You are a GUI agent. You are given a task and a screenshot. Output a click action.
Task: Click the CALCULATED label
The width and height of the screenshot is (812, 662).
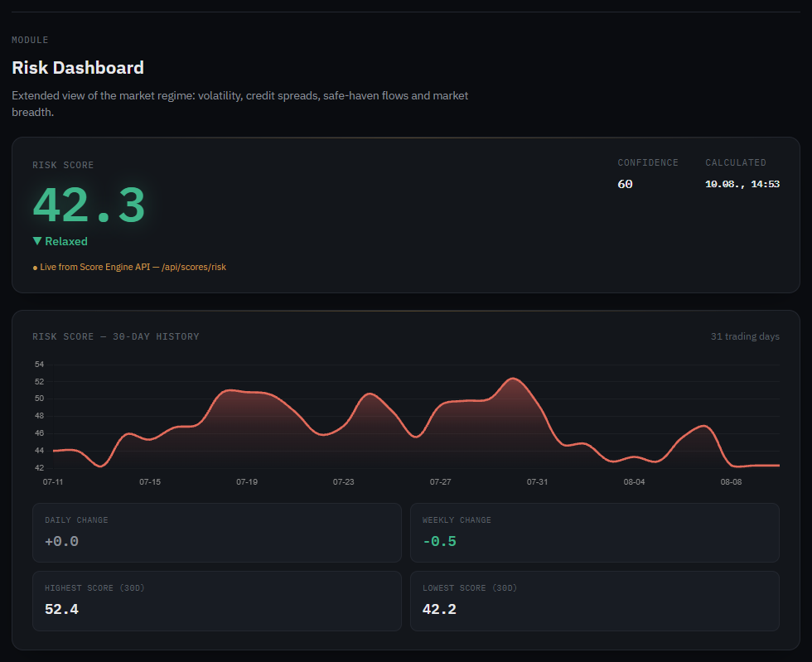coord(736,162)
